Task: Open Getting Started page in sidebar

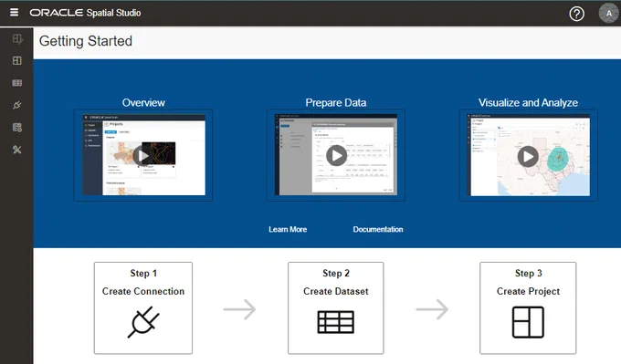Action: point(17,39)
